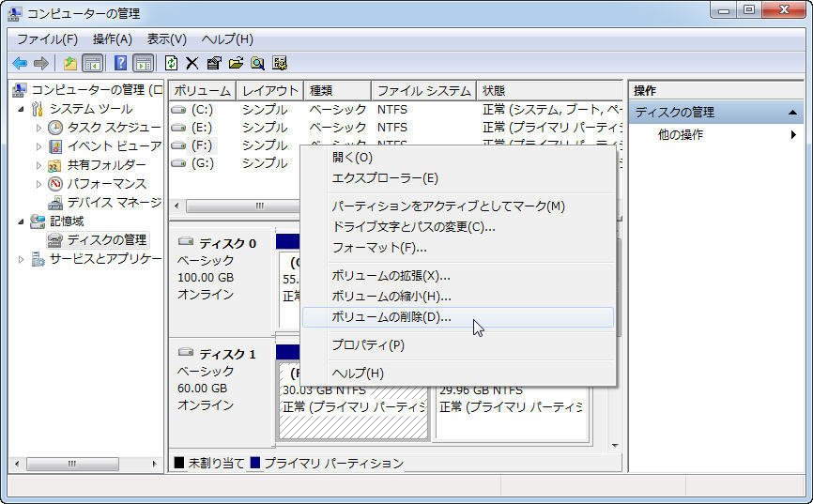This screenshot has width=813, height=504.
Task: Click the blue Back arrow in toolbar
Action: click(20, 64)
